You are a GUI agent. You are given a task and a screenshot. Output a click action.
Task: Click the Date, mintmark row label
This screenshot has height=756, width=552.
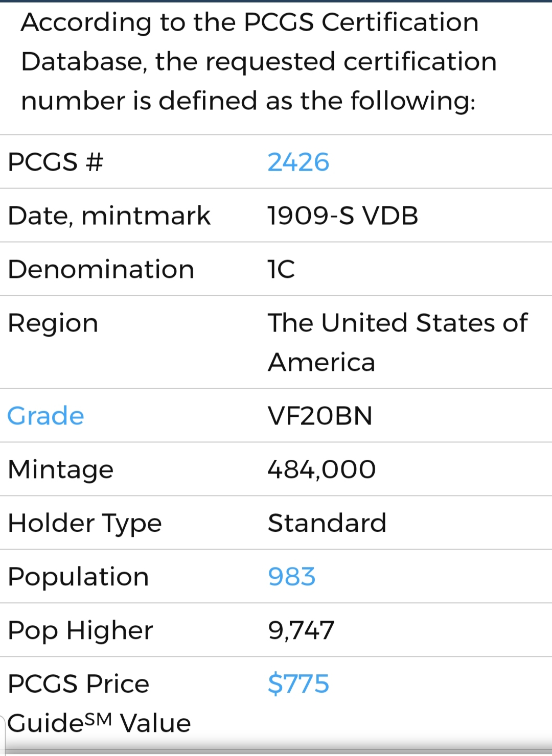[x=109, y=216]
